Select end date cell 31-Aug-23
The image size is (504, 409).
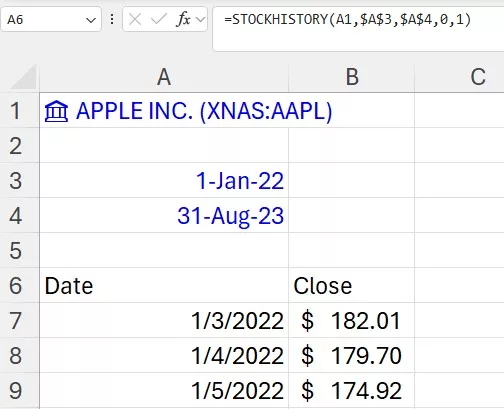click(164, 215)
